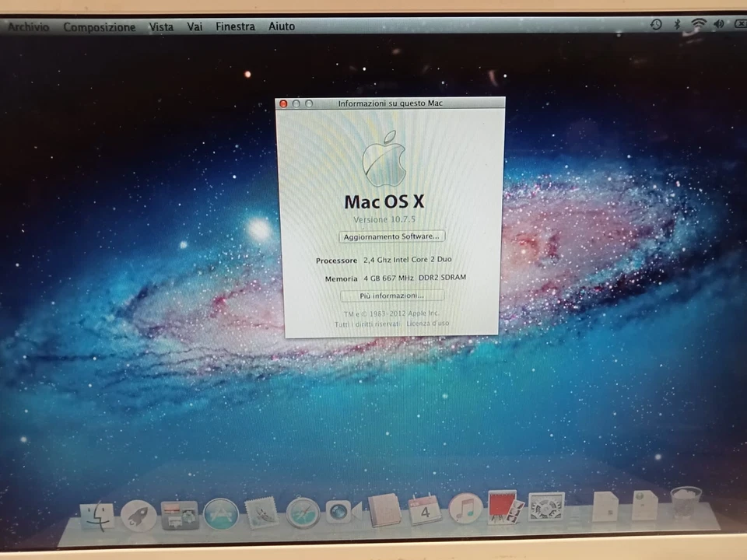This screenshot has height=560, width=747.
Task: Open Finder from the Dock
Action: [x=100, y=513]
